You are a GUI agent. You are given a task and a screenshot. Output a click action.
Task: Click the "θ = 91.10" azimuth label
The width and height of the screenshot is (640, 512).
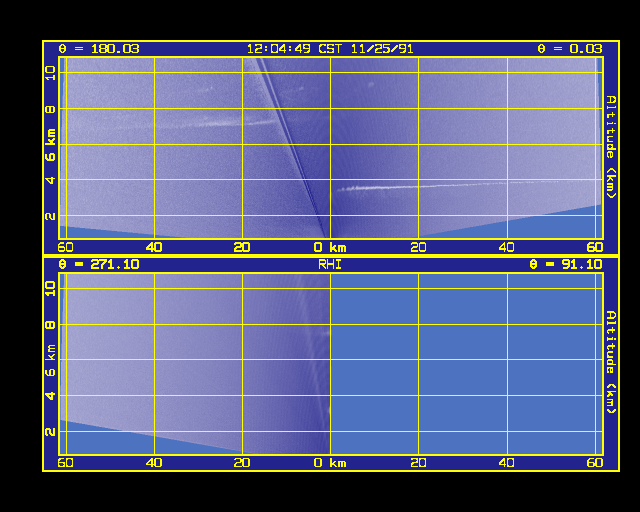click(x=565, y=264)
